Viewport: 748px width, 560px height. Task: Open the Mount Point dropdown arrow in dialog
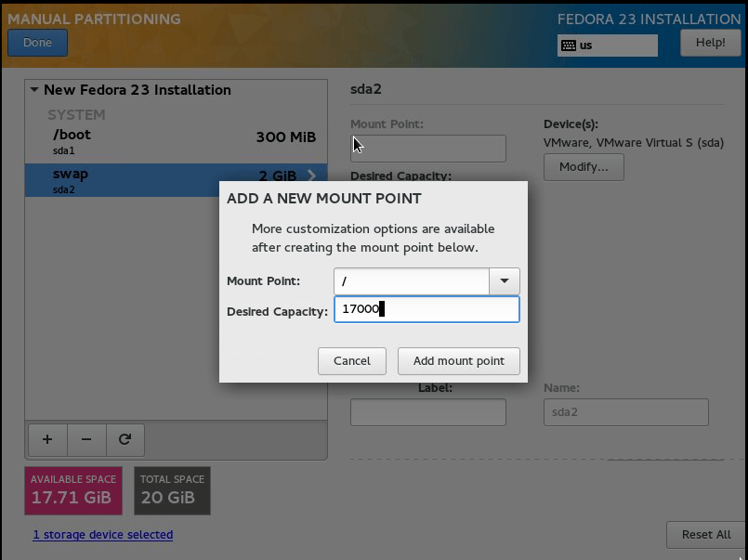click(505, 281)
